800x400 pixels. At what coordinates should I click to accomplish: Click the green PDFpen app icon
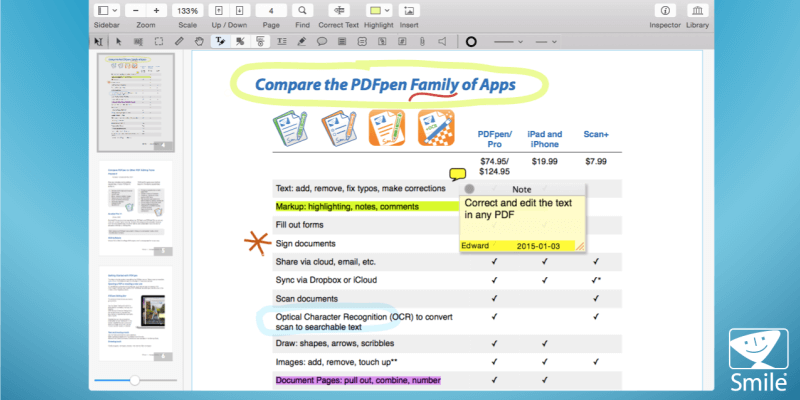(x=290, y=128)
